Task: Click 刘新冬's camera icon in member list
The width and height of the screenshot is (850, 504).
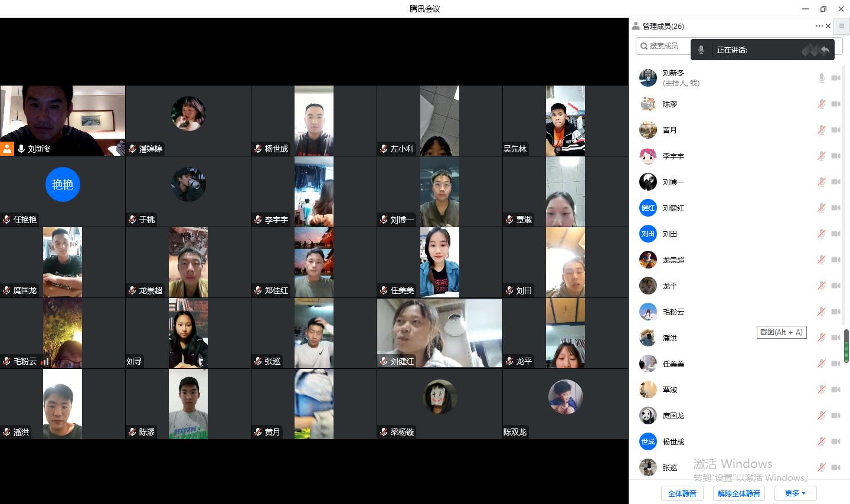Action: click(835, 78)
